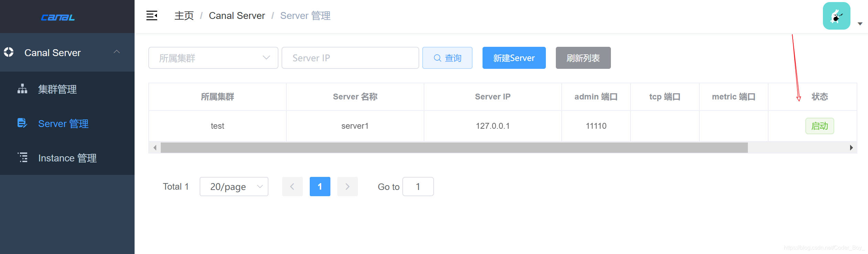868x254 pixels.
Task: Select page 1 in pagination
Action: [x=320, y=187]
